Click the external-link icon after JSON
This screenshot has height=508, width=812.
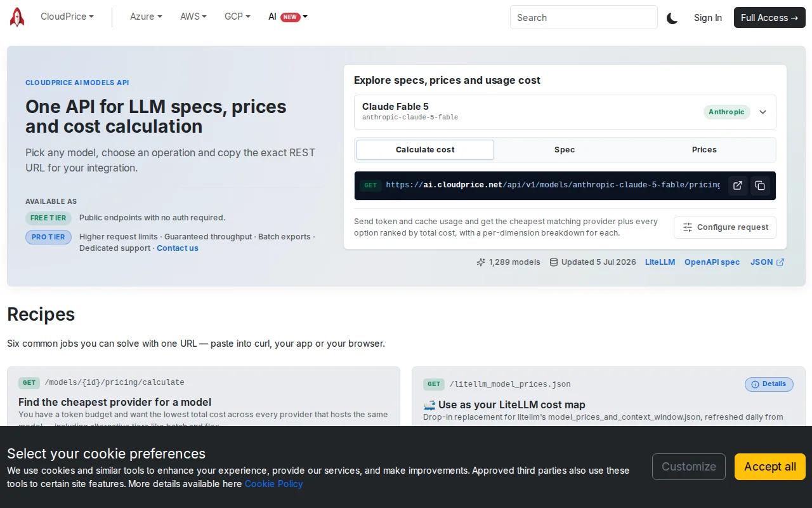[780, 262]
